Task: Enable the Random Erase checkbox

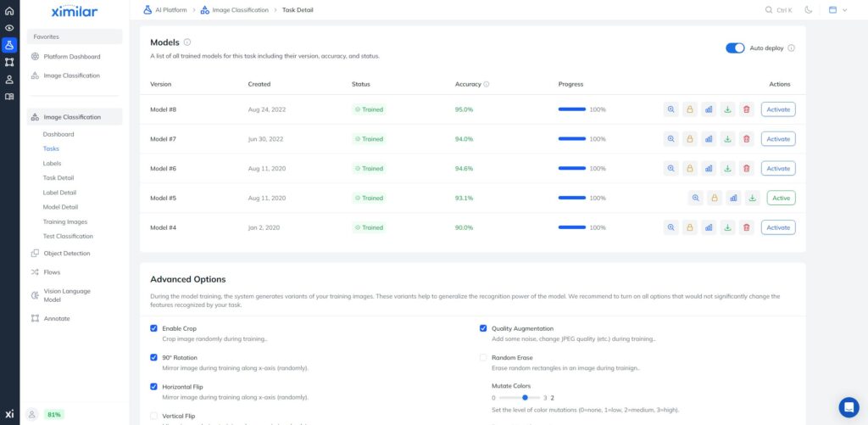Action: click(483, 358)
